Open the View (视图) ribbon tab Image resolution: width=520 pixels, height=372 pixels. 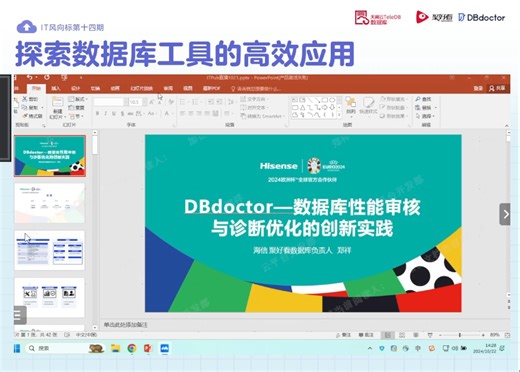(x=188, y=88)
